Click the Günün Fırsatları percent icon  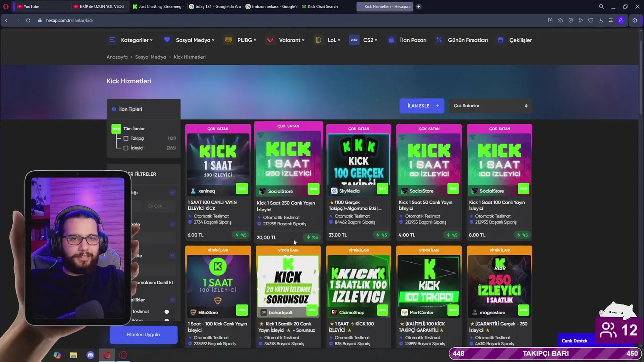point(439,40)
